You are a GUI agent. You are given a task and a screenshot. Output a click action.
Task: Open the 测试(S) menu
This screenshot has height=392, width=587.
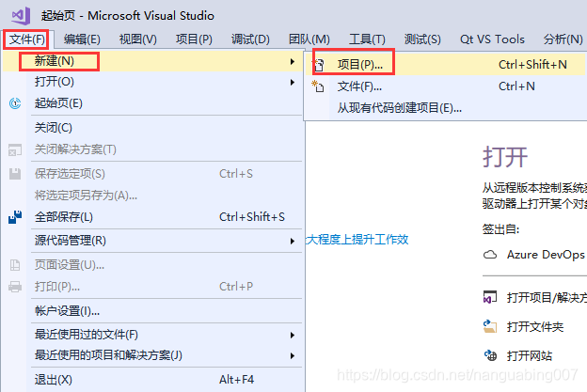[x=422, y=39]
